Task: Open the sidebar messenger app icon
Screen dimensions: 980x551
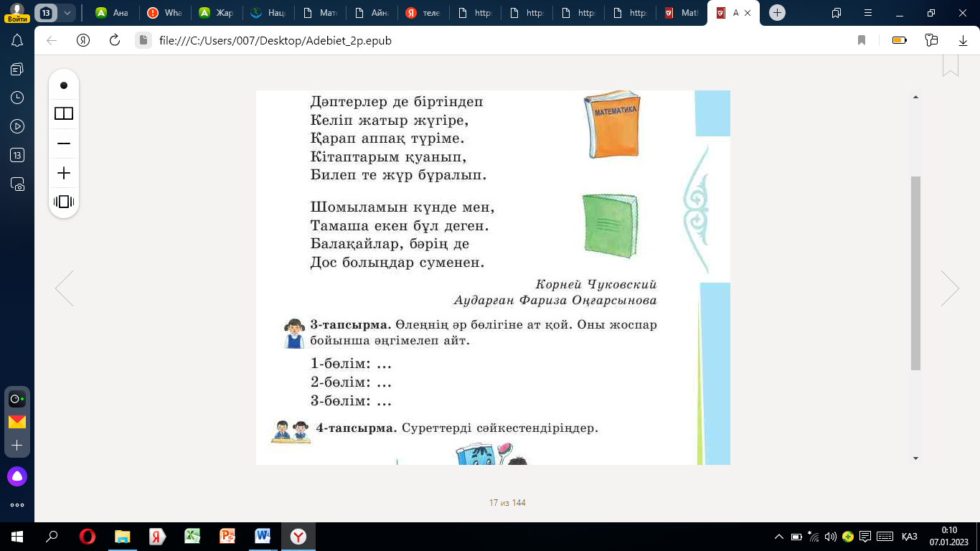Action: (17, 399)
